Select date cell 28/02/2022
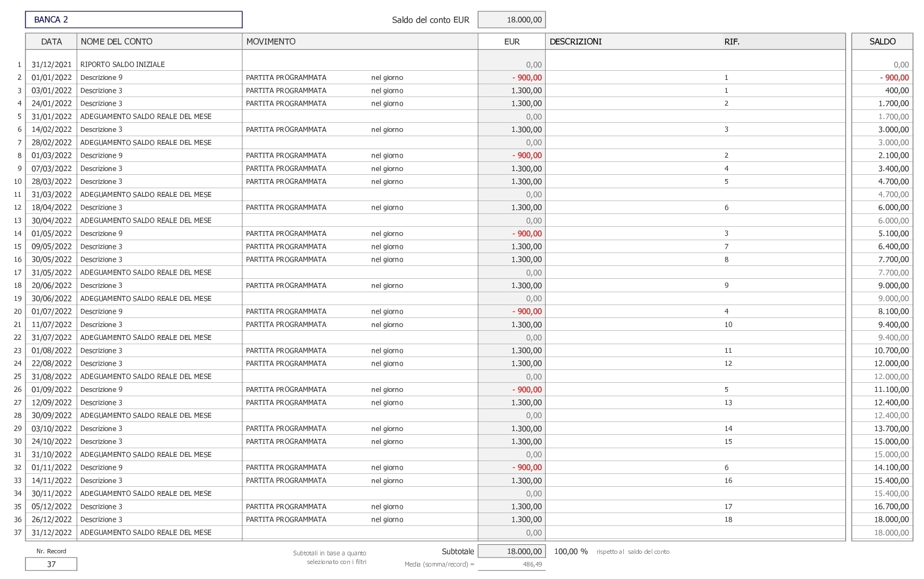 [51, 143]
